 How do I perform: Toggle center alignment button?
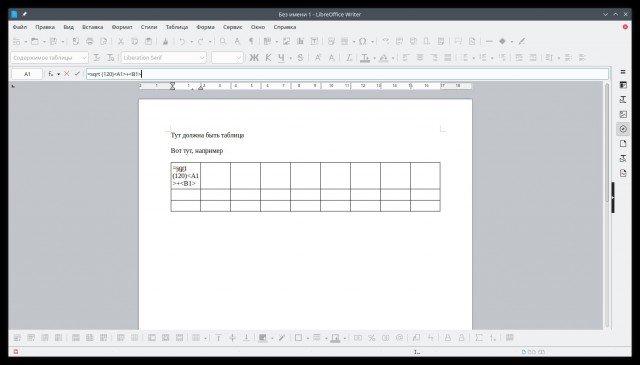[x=420, y=58]
